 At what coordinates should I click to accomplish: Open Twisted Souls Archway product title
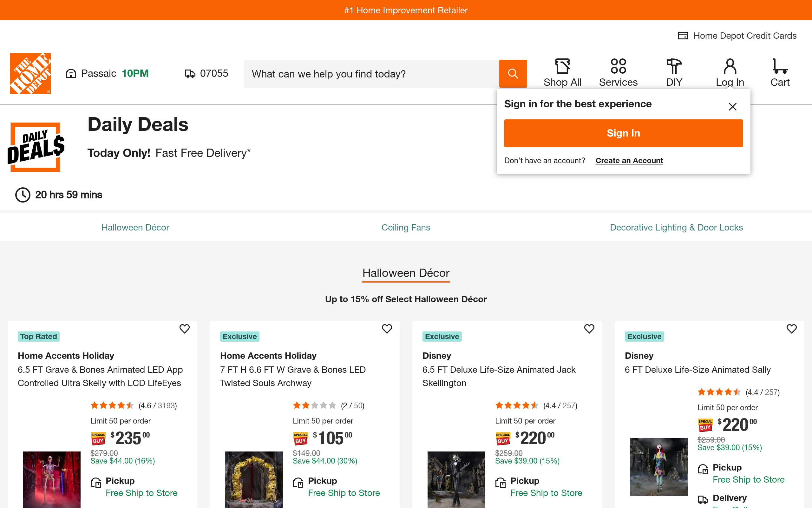point(293,376)
